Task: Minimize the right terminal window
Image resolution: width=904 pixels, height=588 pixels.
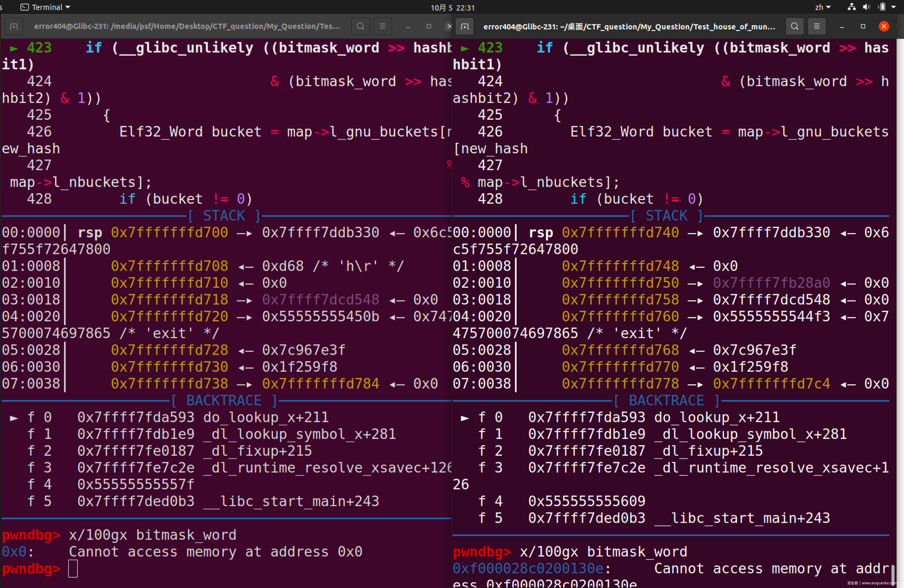Action: pos(842,27)
